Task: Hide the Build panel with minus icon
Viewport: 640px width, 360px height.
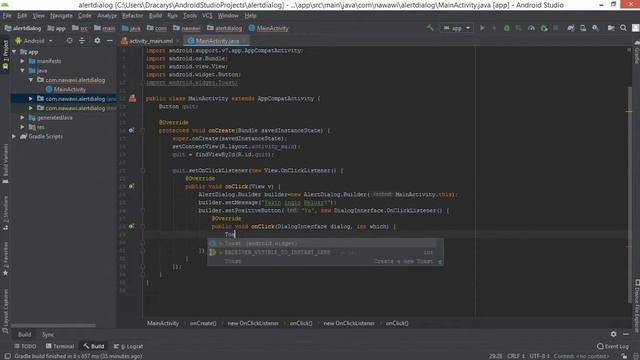Action: [626, 334]
